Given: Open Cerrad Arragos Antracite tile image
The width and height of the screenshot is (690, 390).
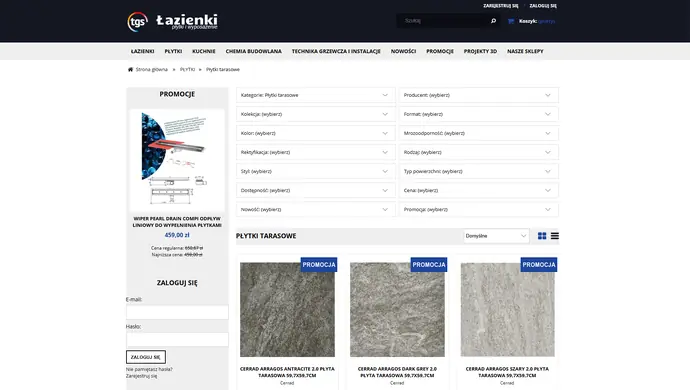Looking at the screenshot, I should coord(287,309).
